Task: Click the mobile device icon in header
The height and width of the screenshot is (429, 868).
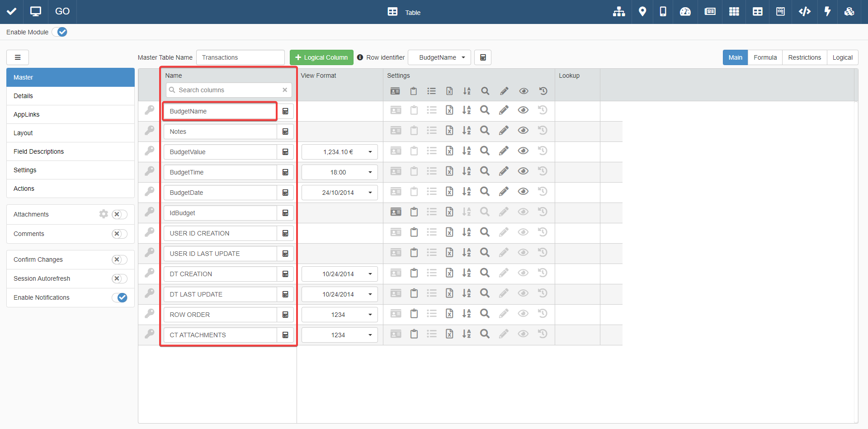Action: pyautogui.click(x=663, y=12)
